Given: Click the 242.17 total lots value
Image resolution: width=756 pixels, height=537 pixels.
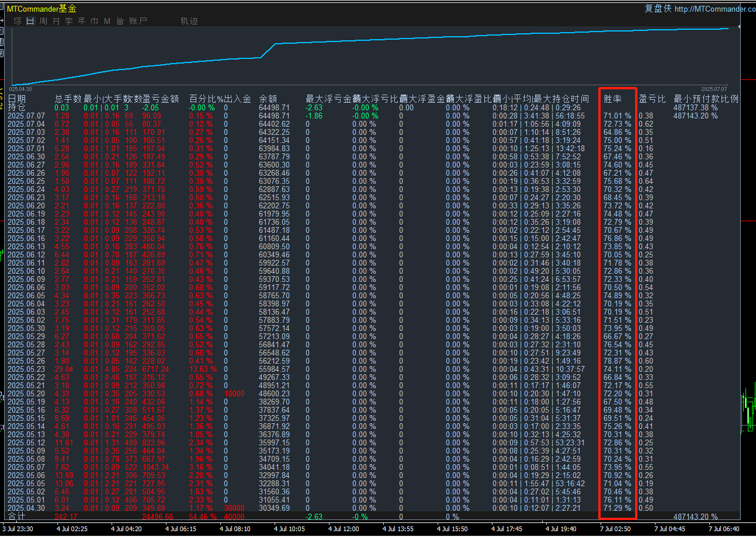Looking at the screenshot, I should [65, 517].
